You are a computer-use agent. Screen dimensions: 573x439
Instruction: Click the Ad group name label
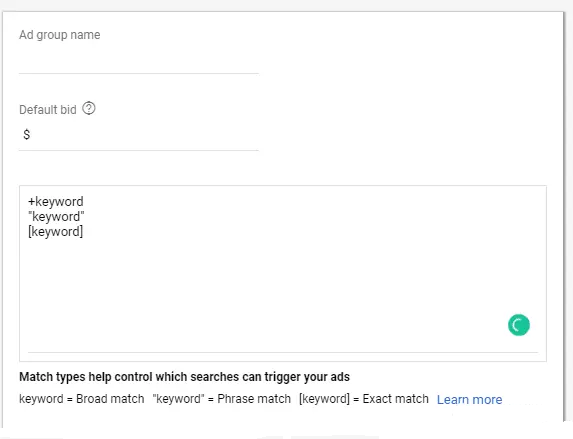click(x=60, y=35)
